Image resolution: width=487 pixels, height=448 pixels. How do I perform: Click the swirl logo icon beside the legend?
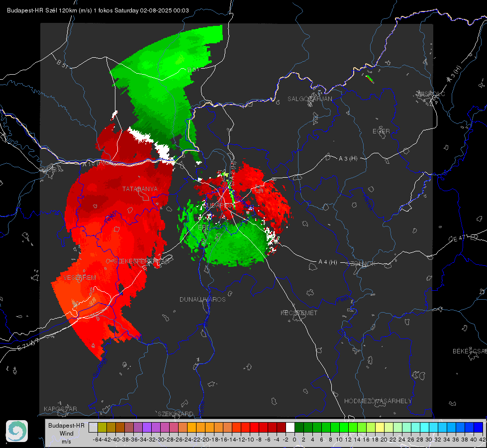coord(17,431)
